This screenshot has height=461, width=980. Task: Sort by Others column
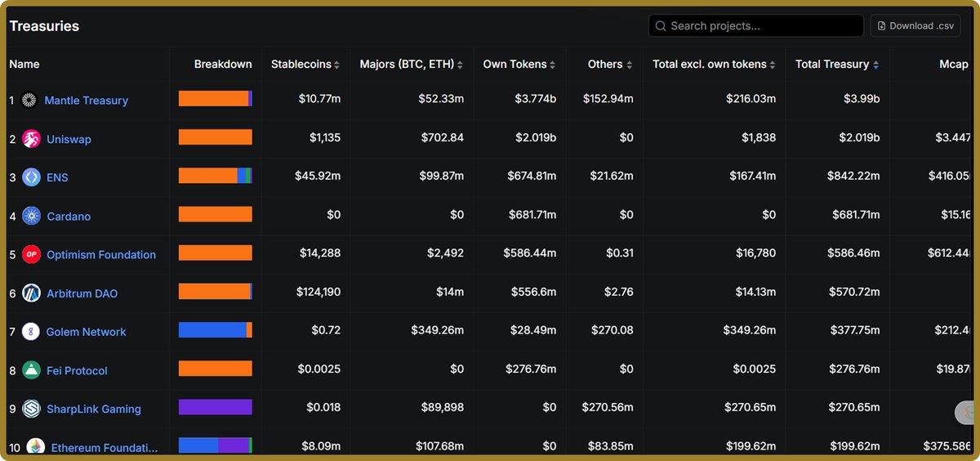610,64
